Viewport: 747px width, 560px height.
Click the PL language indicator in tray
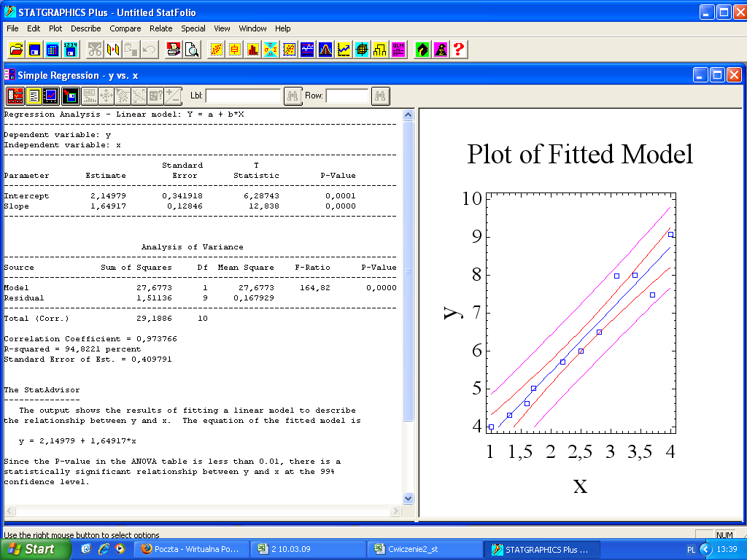[x=691, y=550]
